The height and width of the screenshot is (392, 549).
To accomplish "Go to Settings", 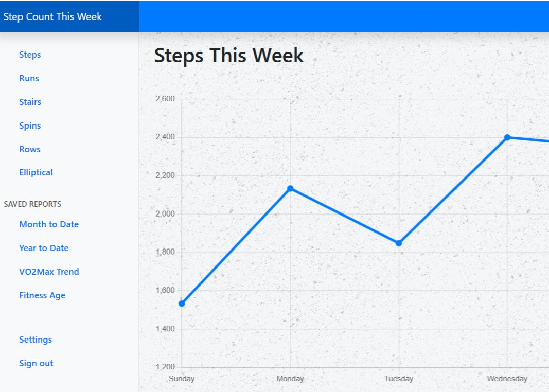I will click(36, 340).
